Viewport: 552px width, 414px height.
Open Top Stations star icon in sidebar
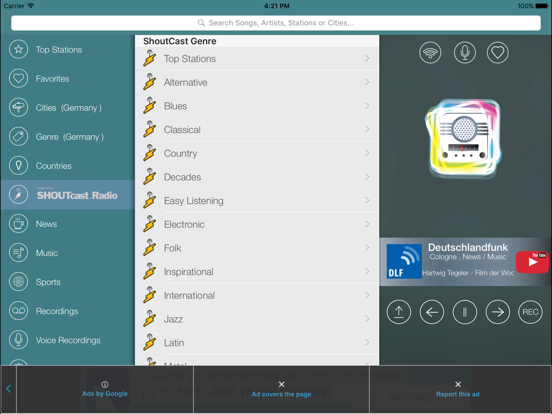pos(18,49)
